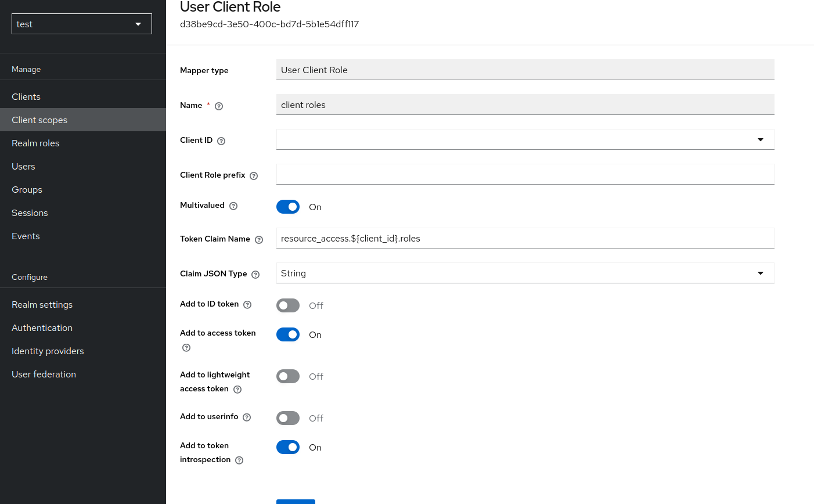
Task: Select Realm roles in the sidebar
Action: (x=35, y=143)
